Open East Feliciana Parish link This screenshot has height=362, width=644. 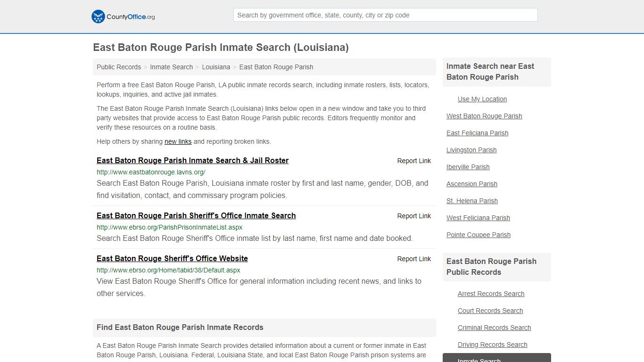tap(477, 133)
